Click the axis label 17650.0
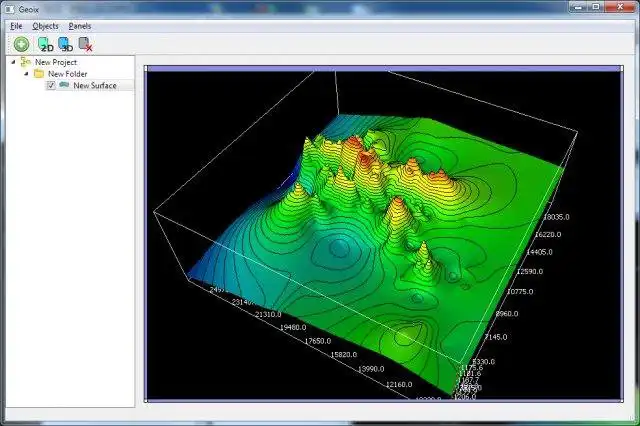The width and height of the screenshot is (640, 426). pos(318,341)
